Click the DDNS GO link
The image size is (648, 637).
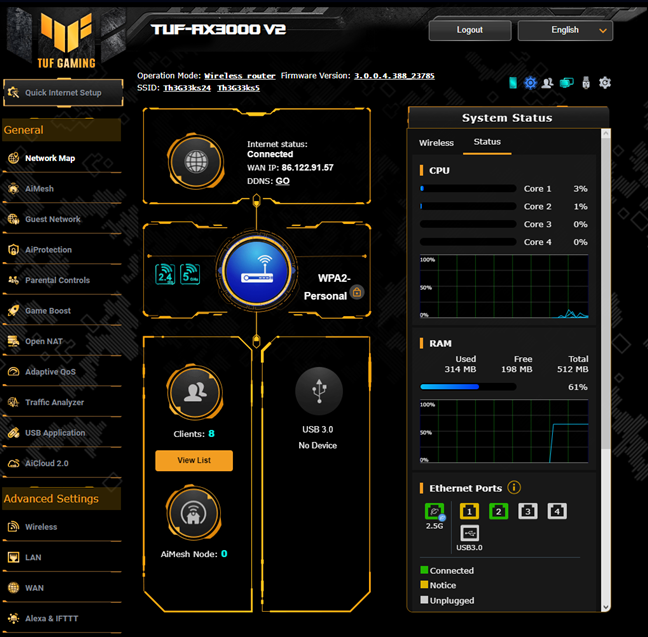[283, 181]
